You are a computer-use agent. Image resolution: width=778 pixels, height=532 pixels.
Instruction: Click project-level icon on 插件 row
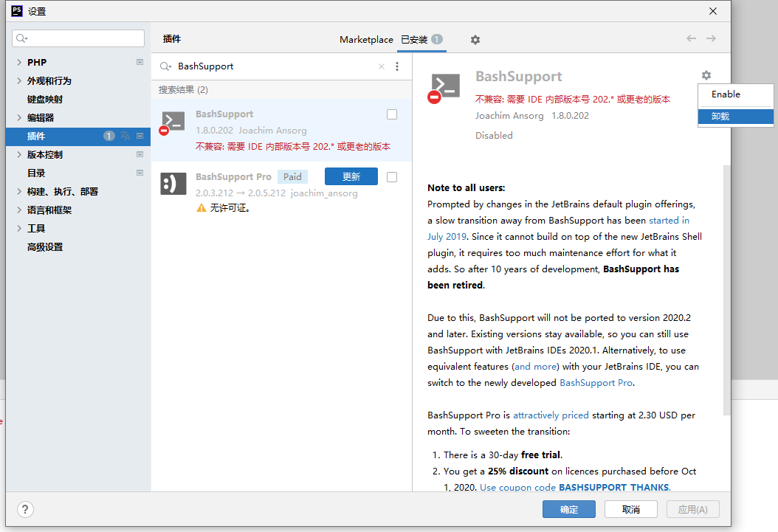click(140, 136)
